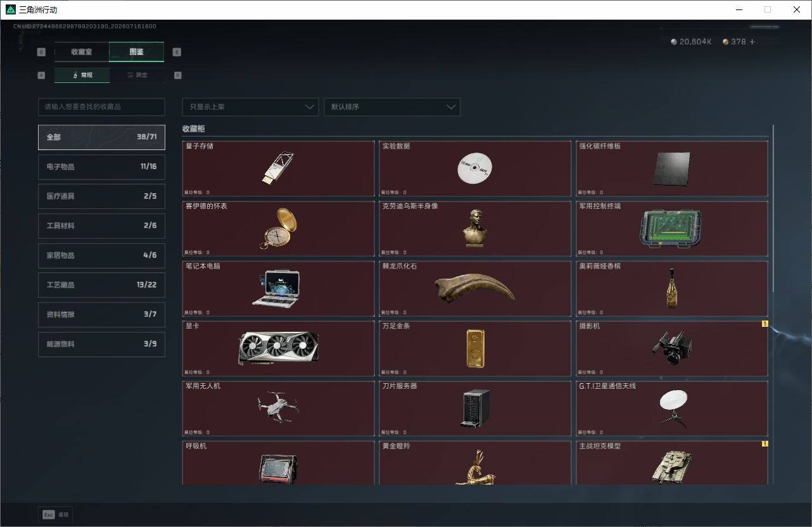The height and width of the screenshot is (527, 812).
Task: Click the silver coin currency icon
Action: click(673, 42)
